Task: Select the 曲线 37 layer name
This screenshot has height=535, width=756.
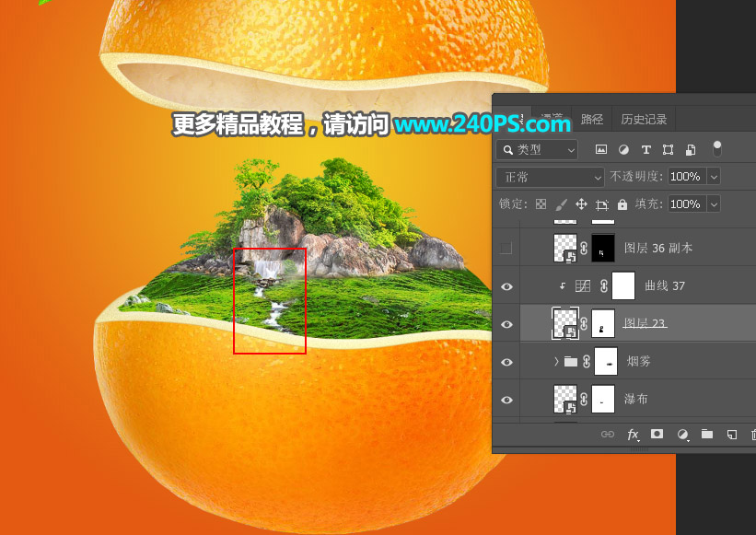Action: click(x=665, y=285)
